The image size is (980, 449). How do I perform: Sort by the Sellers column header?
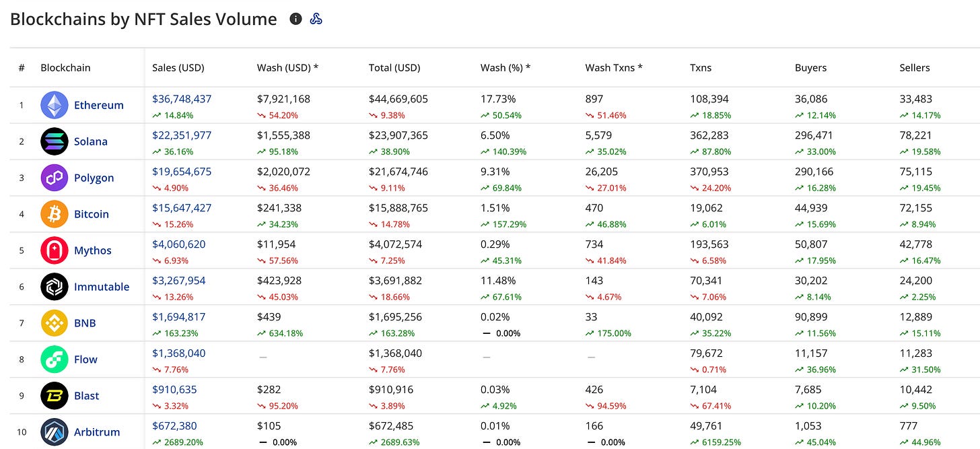click(915, 67)
